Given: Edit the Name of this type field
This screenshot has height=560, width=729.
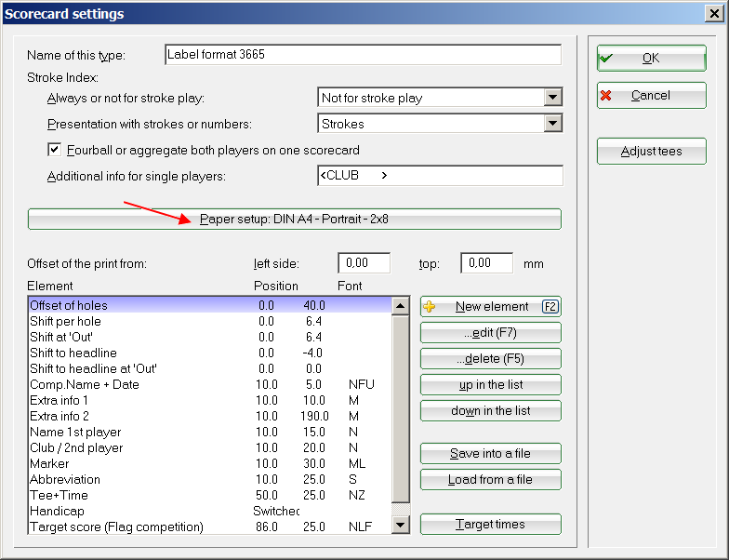Looking at the screenshot, I should 363,55.
